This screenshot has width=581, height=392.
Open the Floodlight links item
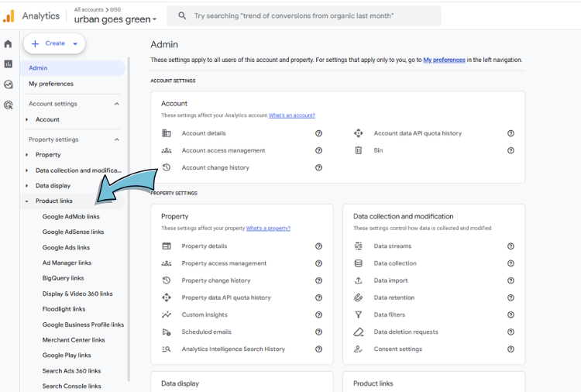coord(64,309)
